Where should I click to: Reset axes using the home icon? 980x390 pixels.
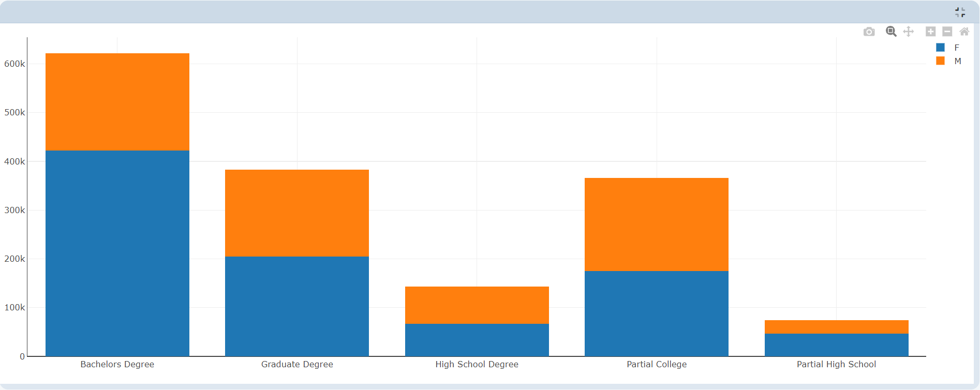coord(964,32)
